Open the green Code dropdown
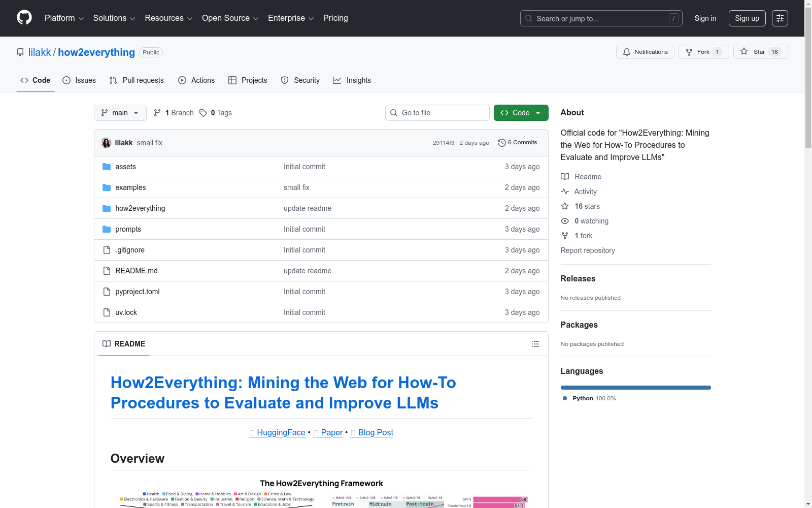The width and height of the screenshot is (812, 508). (521, 113)
